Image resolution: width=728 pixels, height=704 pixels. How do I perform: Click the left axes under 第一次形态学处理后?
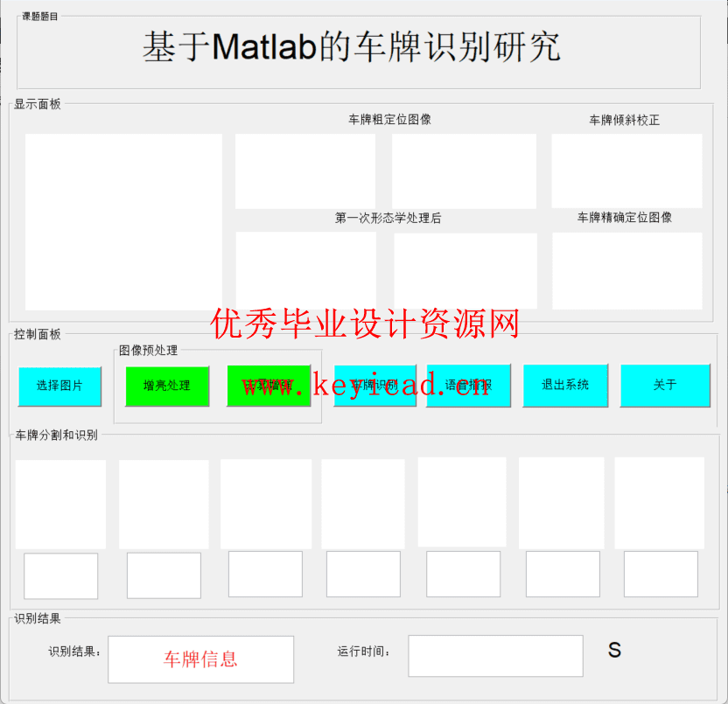[x=306, y=270]
